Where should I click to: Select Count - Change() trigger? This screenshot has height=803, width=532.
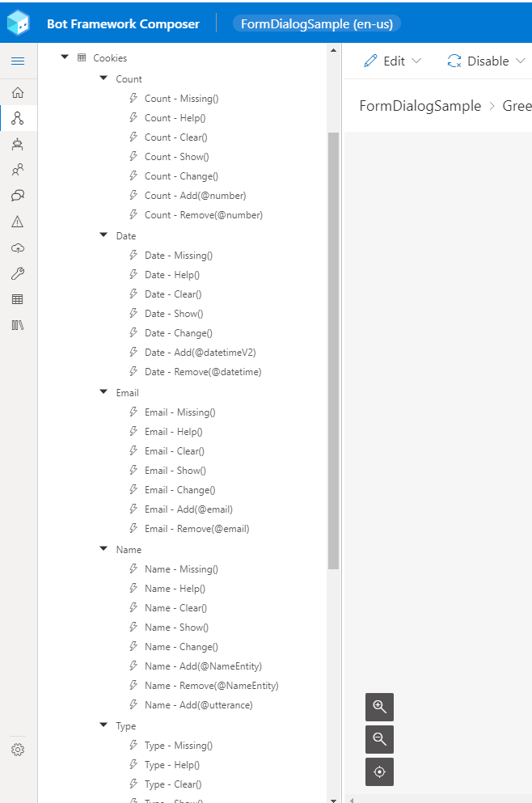point(181,176)
